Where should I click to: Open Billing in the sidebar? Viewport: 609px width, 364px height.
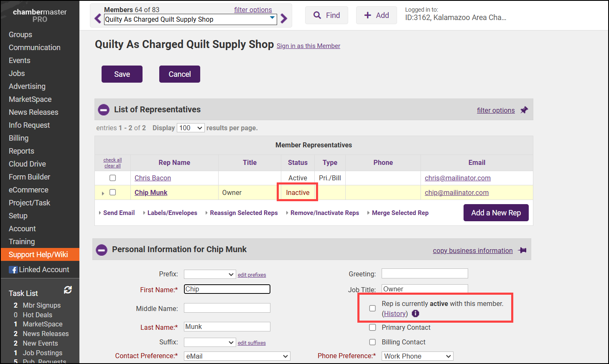[x=19, y=138]
